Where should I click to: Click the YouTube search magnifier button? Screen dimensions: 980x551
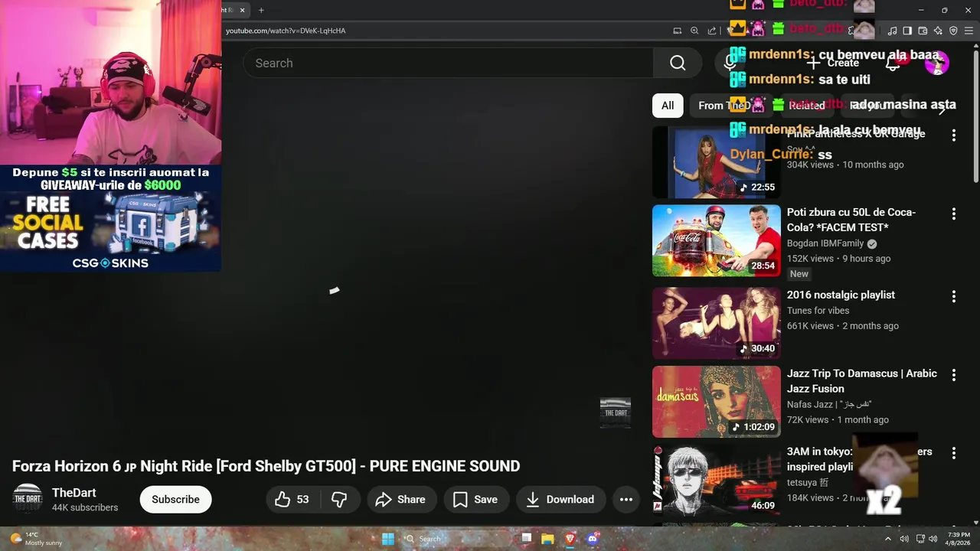[678, 63]
